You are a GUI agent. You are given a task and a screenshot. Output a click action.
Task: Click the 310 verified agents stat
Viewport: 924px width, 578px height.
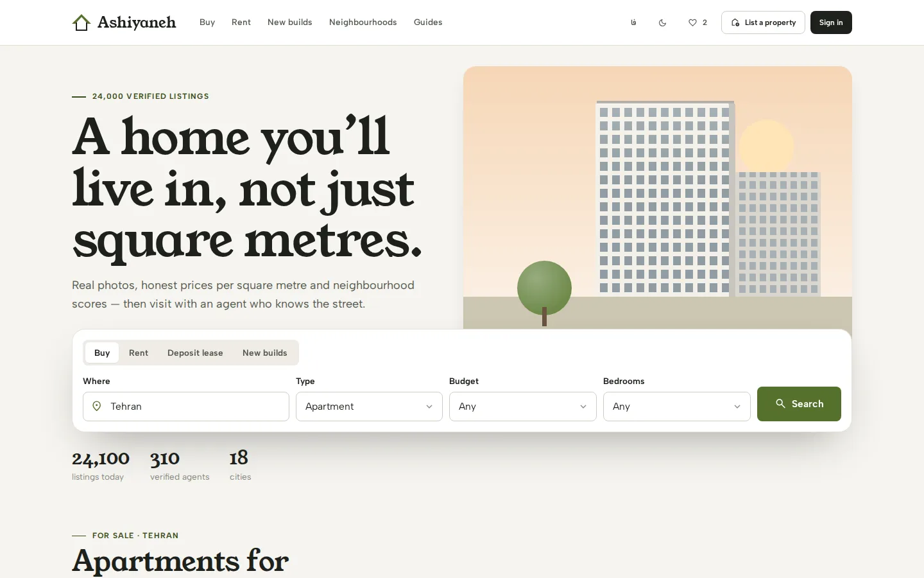pyautogui.click(x=180, y=466)
